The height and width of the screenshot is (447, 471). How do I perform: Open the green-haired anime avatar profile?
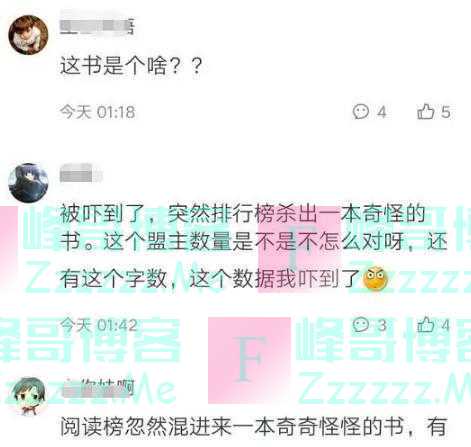click(x=28, y=397)
